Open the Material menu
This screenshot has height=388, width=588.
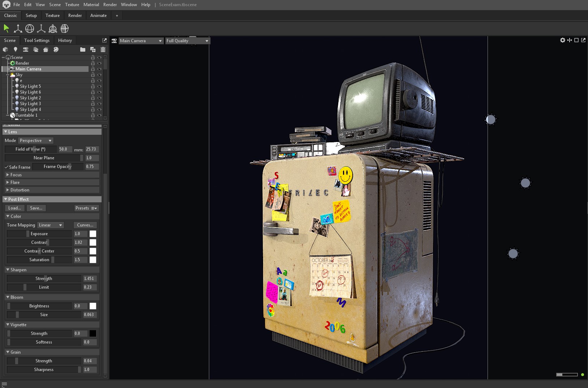91,5
